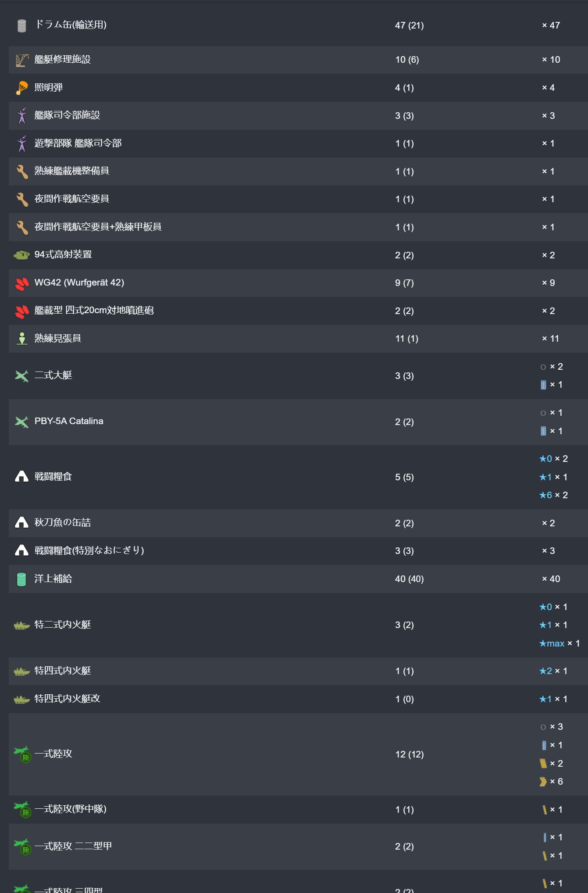Viewport: 588px width, 893px height.
Task: Click the lookout icon next to 熟練見張員
Action: [x=22, y=339]
